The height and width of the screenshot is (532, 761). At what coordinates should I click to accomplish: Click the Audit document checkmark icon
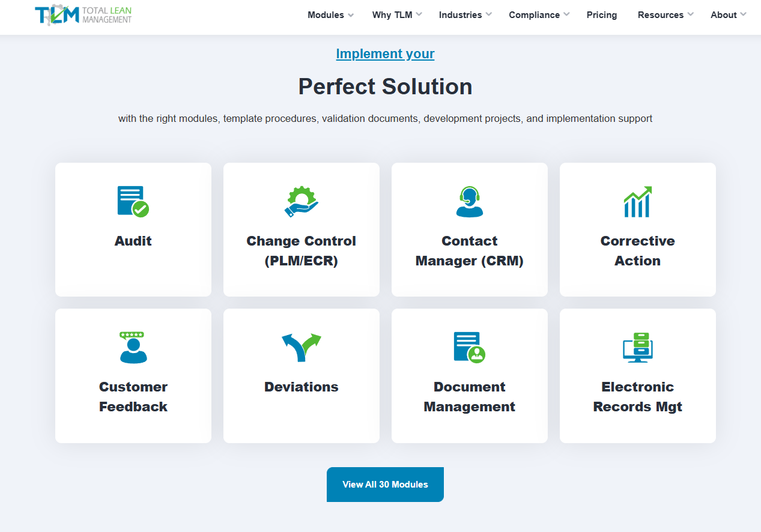(133, 201)
